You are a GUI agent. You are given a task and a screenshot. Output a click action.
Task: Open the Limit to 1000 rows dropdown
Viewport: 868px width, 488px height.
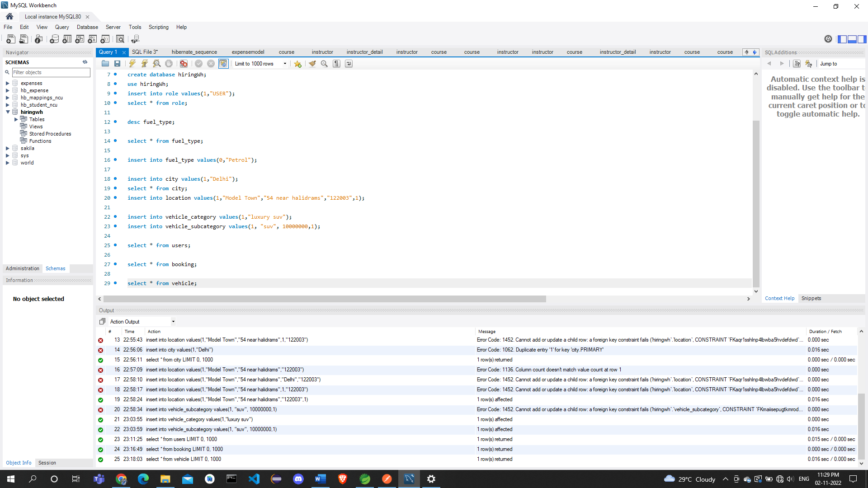coord(284,64)
